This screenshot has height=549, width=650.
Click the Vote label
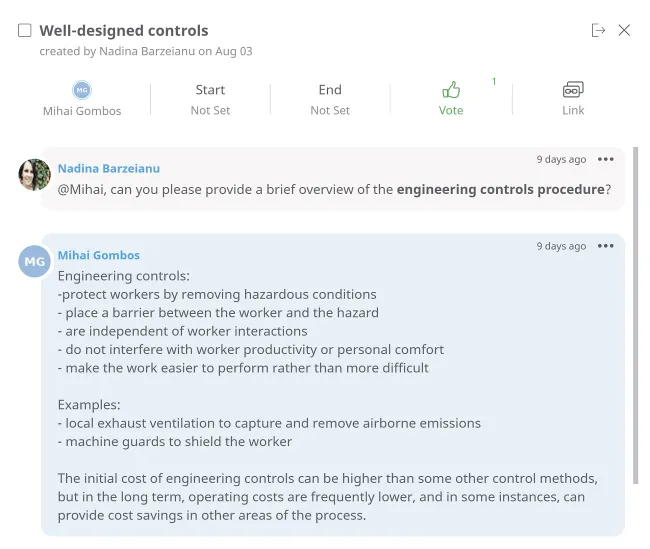click(451, 110)
